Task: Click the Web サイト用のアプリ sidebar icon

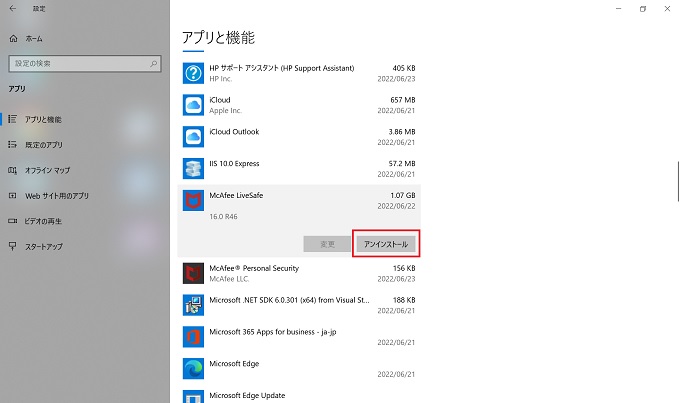Action: [13, 196]
